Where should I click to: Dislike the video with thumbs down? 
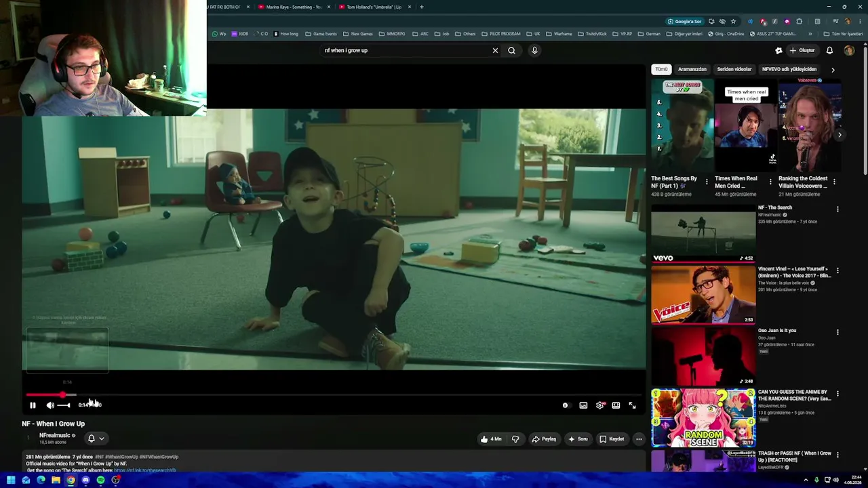(515, 439)
